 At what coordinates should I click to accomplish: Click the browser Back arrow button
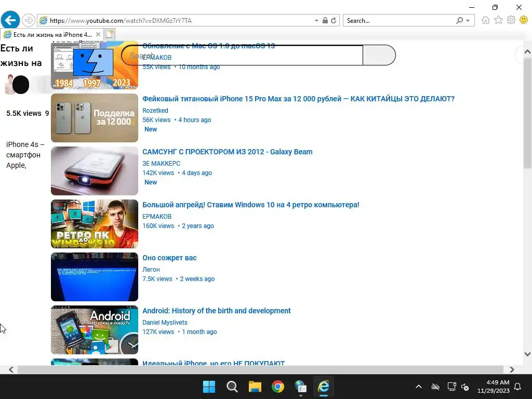(x=10, y=20)
